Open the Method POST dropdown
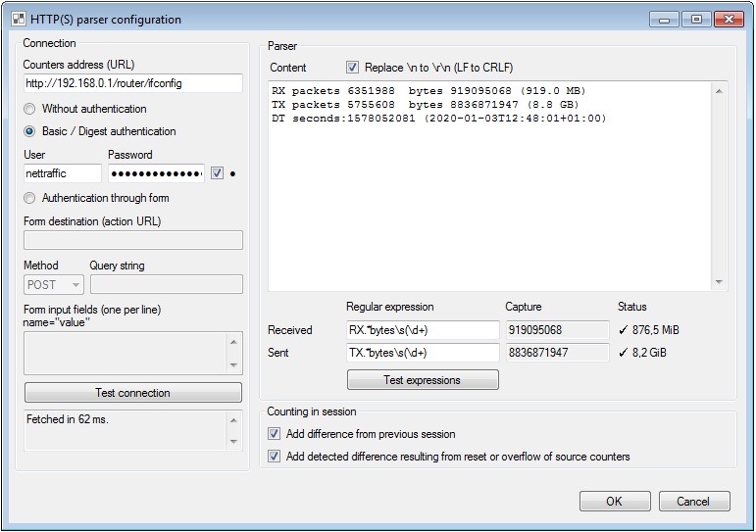 54,285
